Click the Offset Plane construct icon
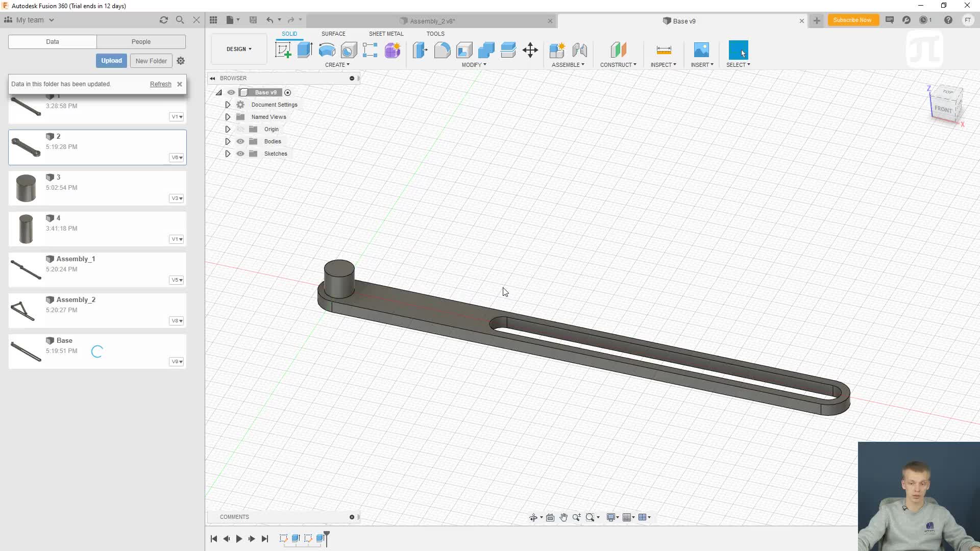The width and height of the screenshot is (980, 551). (618, 50)
